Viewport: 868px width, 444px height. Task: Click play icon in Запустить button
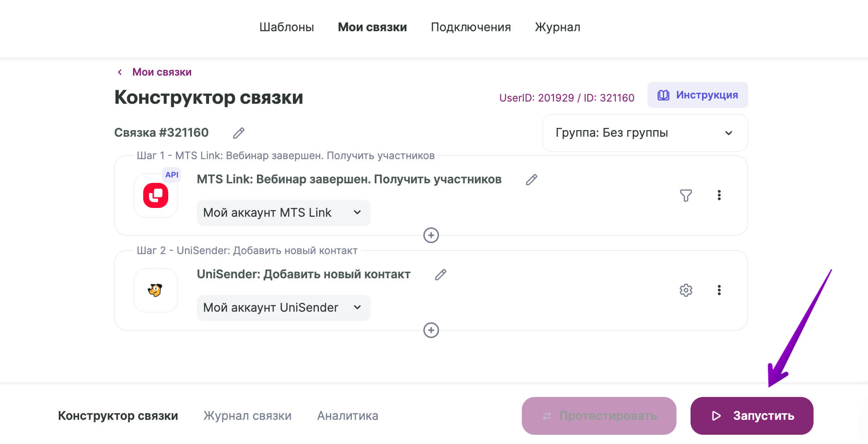[x=716, y=416]
